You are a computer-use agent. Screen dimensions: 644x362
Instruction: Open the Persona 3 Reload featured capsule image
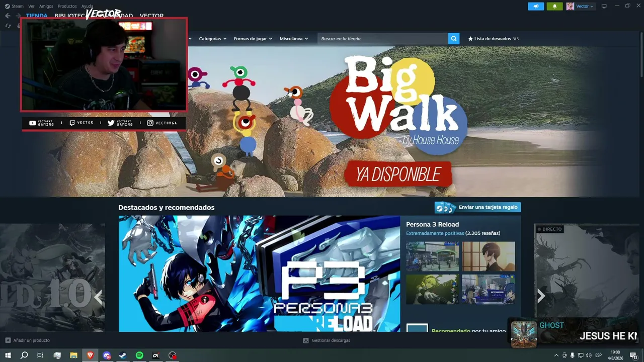point(259,274)
